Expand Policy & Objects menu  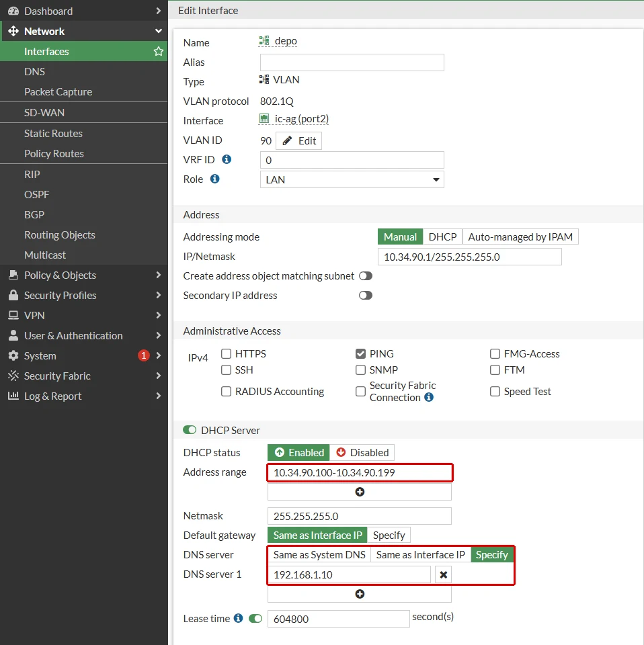[159, 275]
